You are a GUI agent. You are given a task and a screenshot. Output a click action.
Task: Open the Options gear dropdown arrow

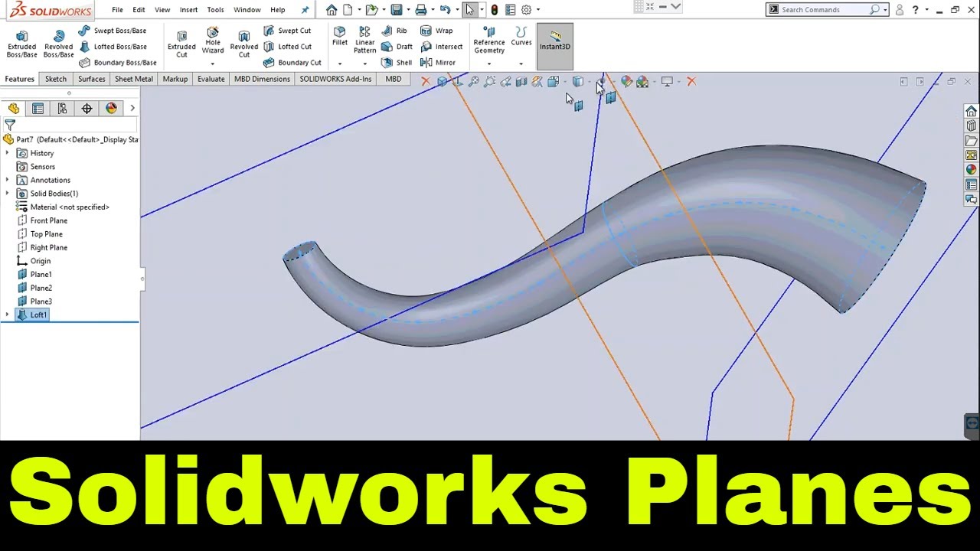coord(538,10)
